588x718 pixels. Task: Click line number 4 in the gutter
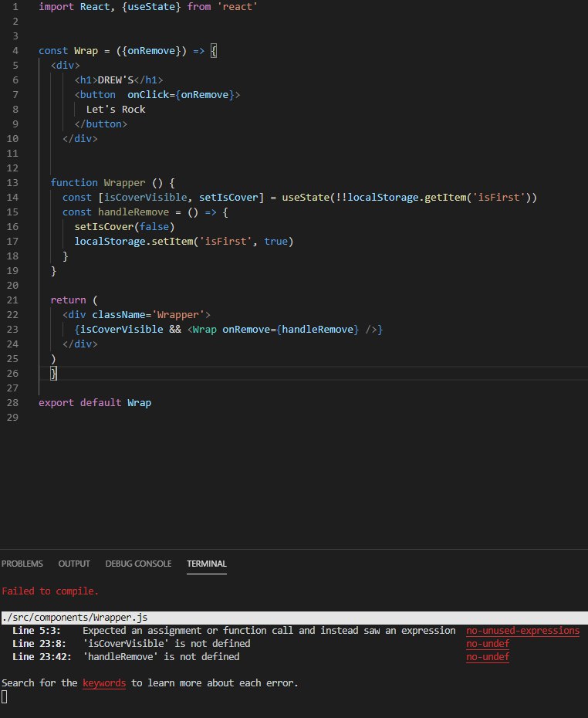point(15,51)
